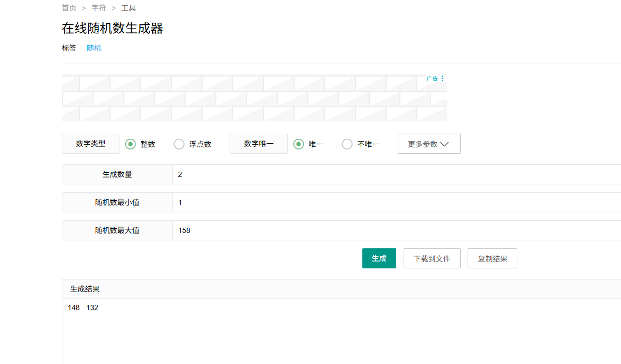The width and height of the screenshot is (621, 364).
Task: Click the ad options three-dot icon
Action: (443, 79)
